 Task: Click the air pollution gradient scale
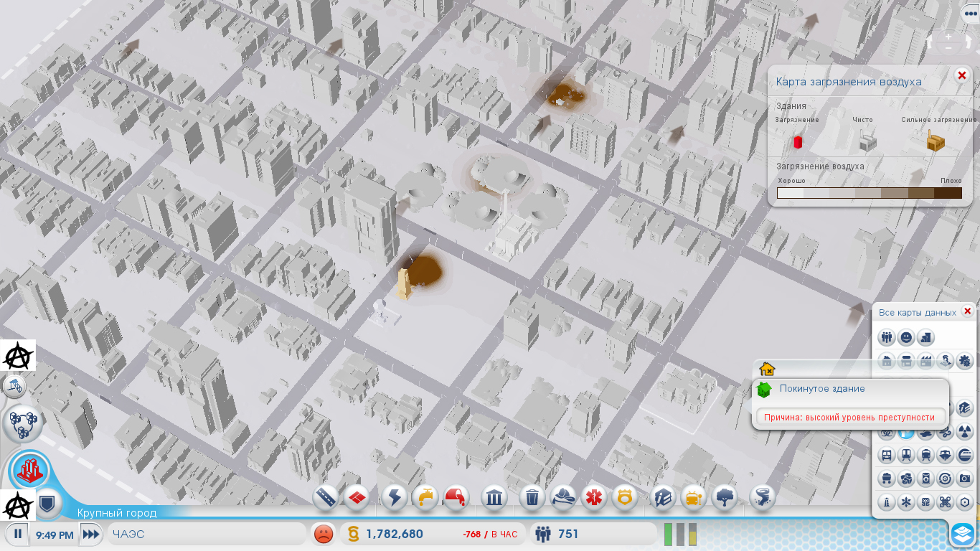point(870,193)
